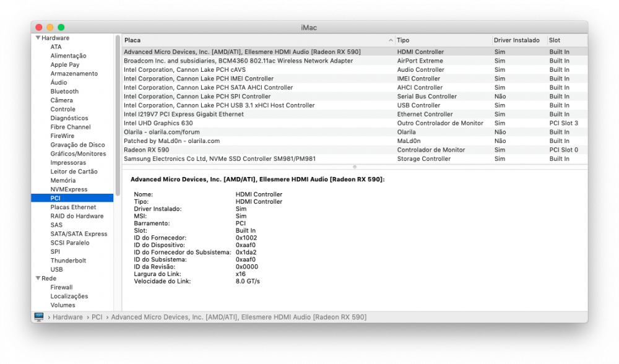Select Gráficos/Monitores in the sidebar

[78, 154]
